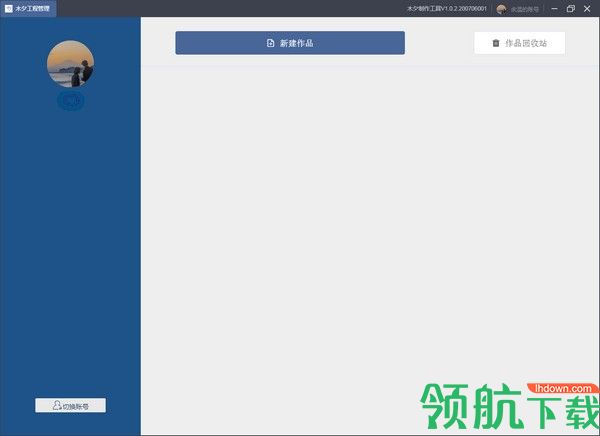The height and width of the screenshot is (436, 600).
Task: Open the 作品回收站 recycle bin
Action: pos(519,43)
